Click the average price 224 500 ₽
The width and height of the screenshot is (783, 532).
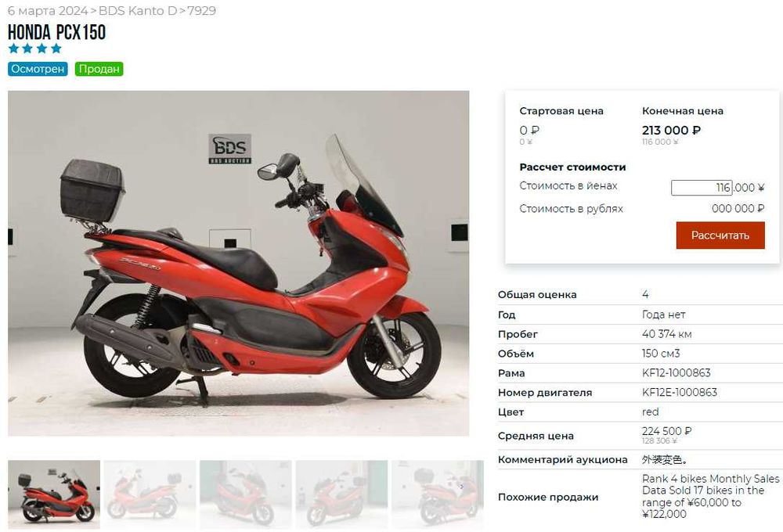pyautogui.click(x=666, y=431)
